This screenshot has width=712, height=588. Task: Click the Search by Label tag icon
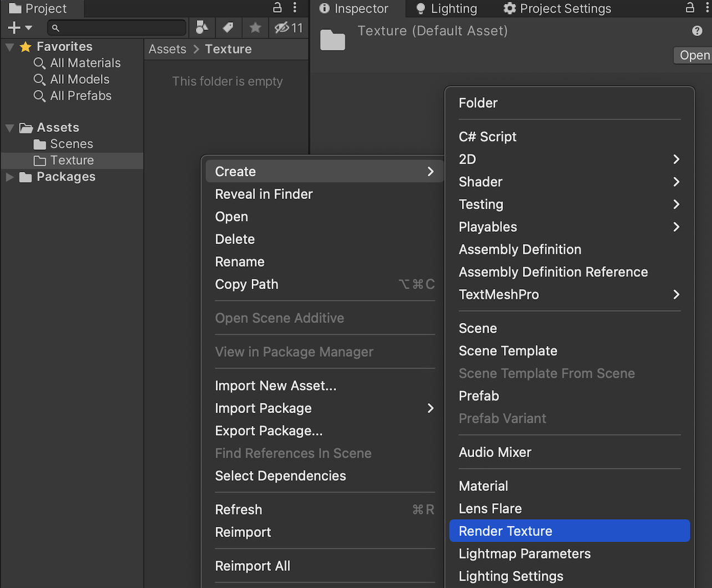tap(228, 27)
